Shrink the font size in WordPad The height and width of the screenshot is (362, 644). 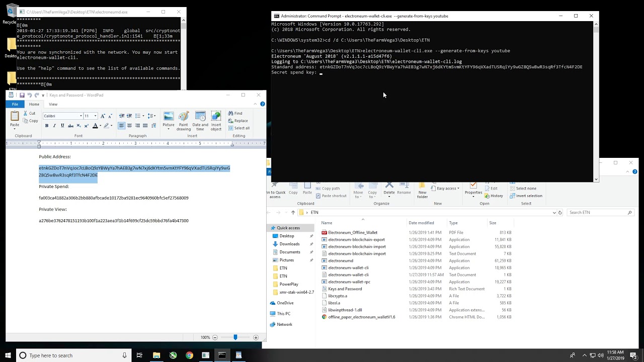coord(110,116)
